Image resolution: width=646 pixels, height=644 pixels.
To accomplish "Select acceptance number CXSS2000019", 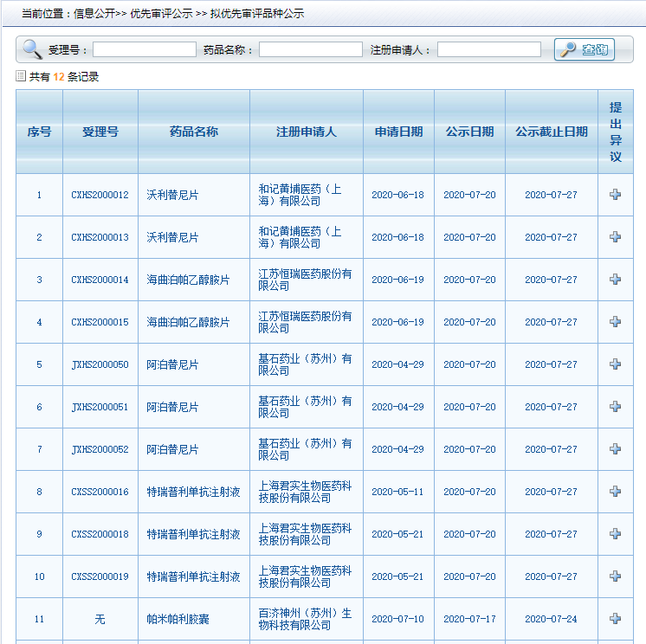I will (100, 576).
